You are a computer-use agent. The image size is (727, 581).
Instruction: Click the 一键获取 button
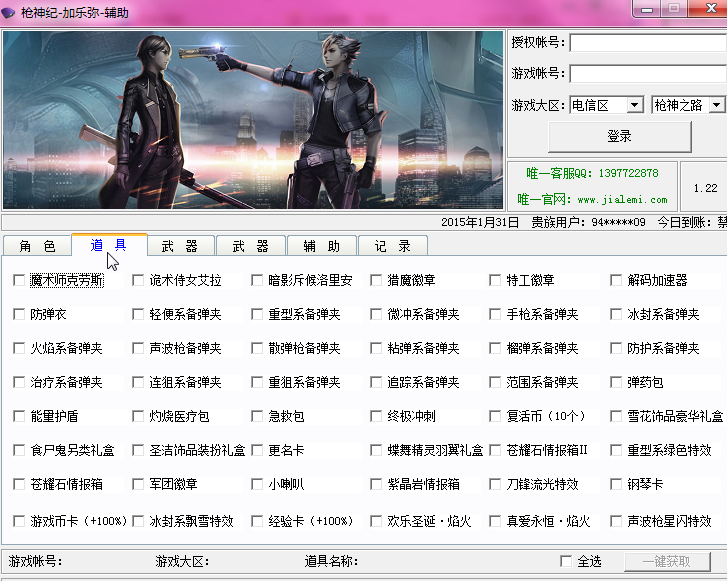667,562
